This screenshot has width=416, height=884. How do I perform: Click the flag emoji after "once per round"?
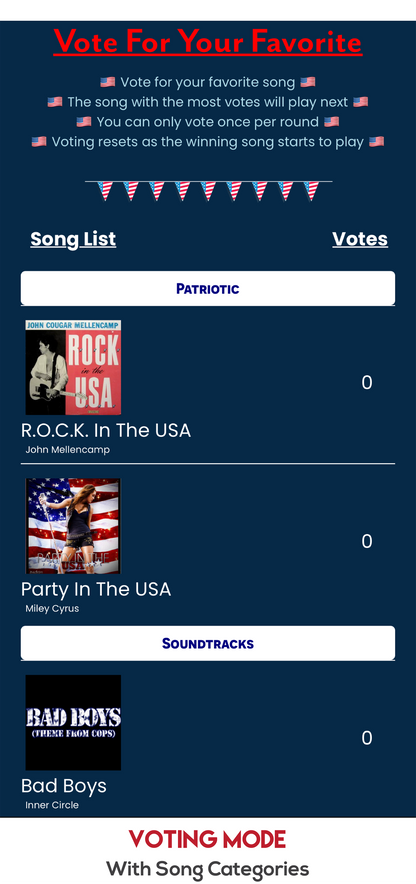pos(331,122)
